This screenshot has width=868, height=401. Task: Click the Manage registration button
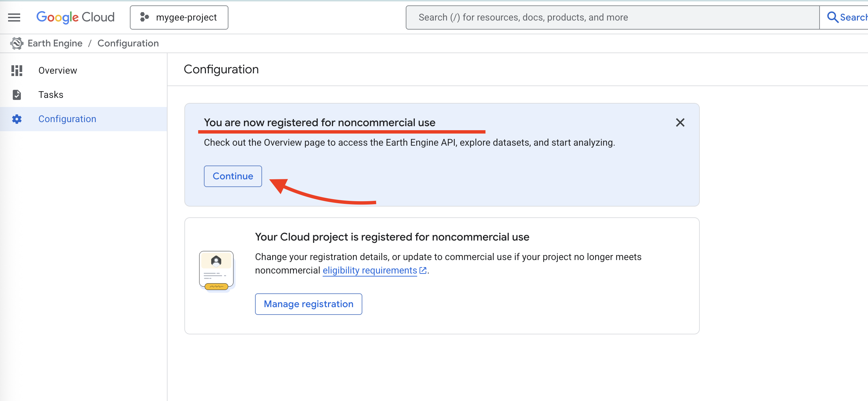pos(308,304)
